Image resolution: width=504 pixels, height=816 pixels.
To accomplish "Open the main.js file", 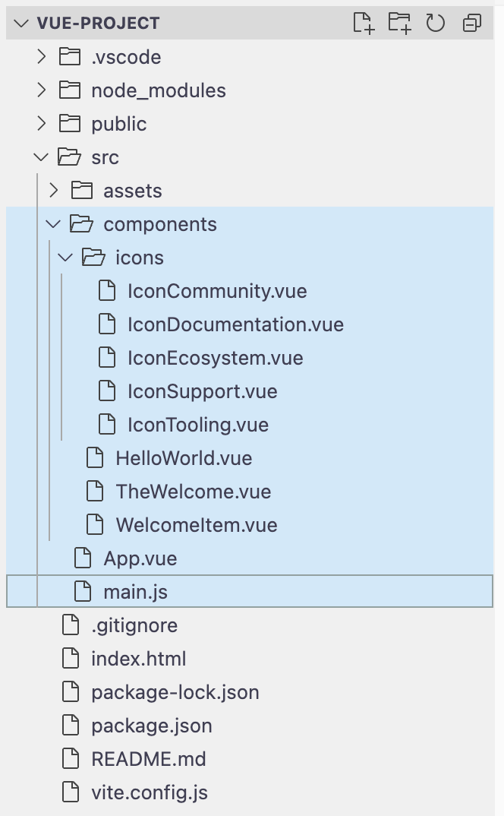I will (x=135, y=592).
